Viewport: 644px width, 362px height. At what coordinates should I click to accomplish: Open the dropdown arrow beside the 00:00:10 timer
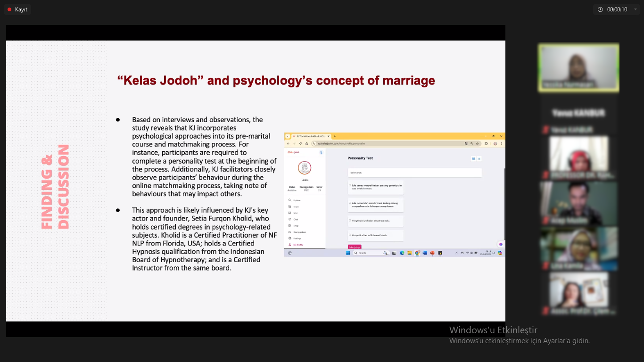[x=635, y=9]
